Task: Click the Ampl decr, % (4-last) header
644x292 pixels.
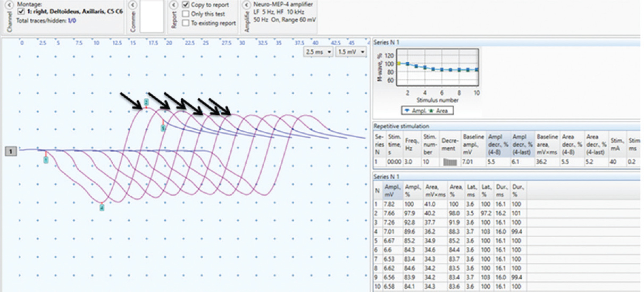Action: point(523,143)
